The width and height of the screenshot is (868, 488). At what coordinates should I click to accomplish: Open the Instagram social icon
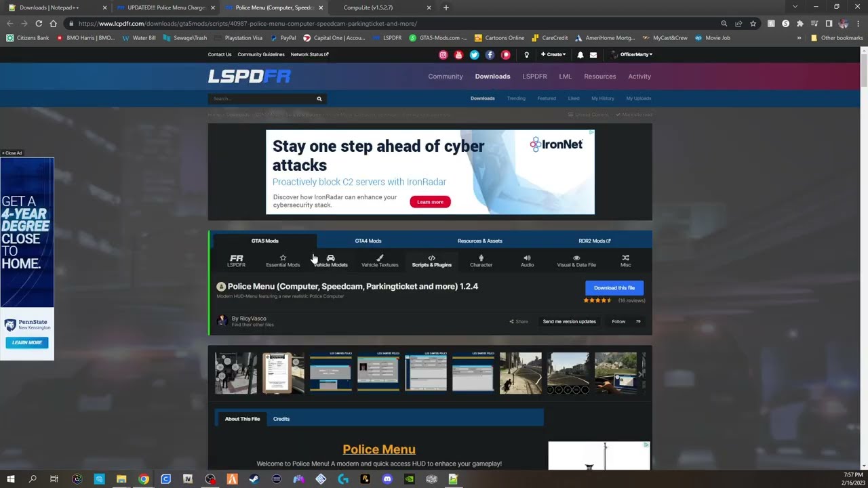click(443, 55)
